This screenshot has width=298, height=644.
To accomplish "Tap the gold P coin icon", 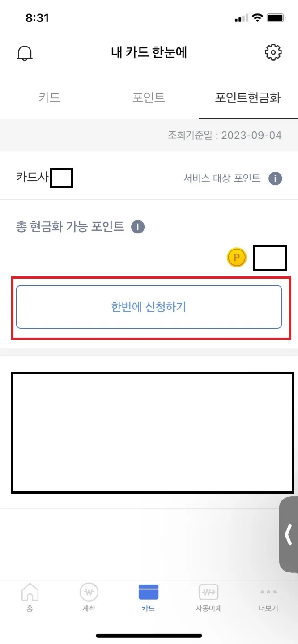I will pyautogui.click(x=237, y=258).
